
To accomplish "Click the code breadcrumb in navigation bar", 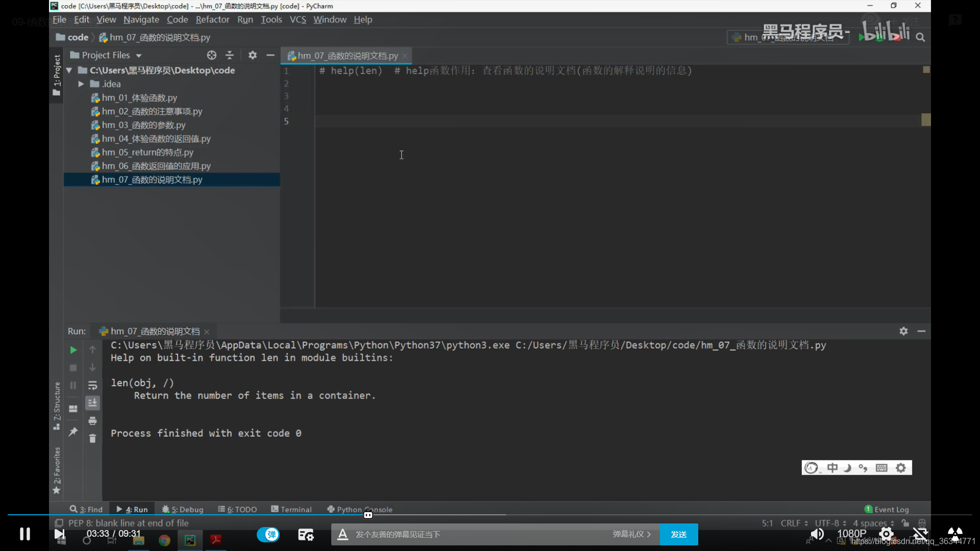I will (72, 37).
